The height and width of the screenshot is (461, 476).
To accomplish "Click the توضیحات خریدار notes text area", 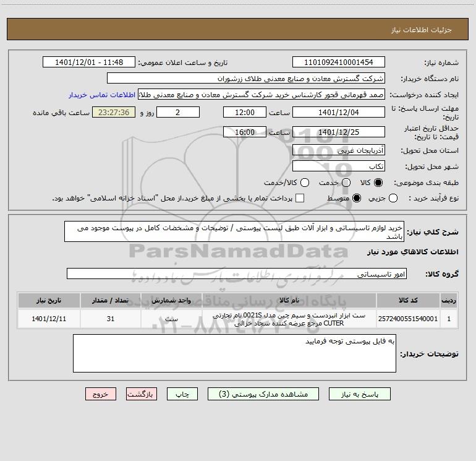I will click(x=234, y=353).
